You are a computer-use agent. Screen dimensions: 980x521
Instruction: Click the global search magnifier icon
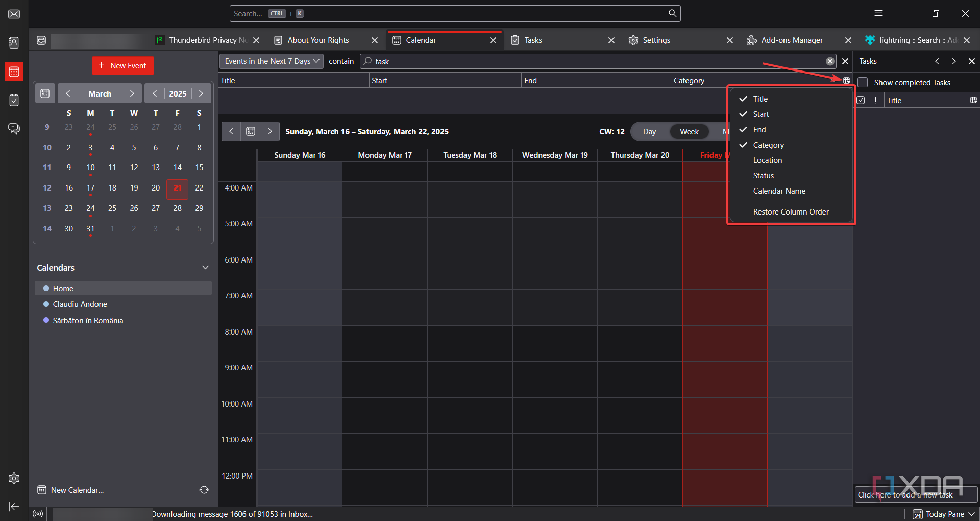672,13
